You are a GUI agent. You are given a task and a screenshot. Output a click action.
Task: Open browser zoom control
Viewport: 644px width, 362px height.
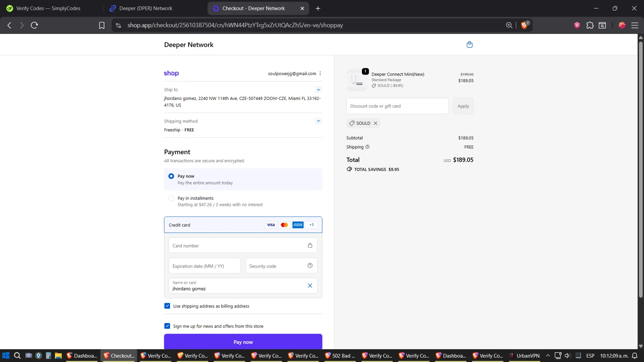coord(509,25)
